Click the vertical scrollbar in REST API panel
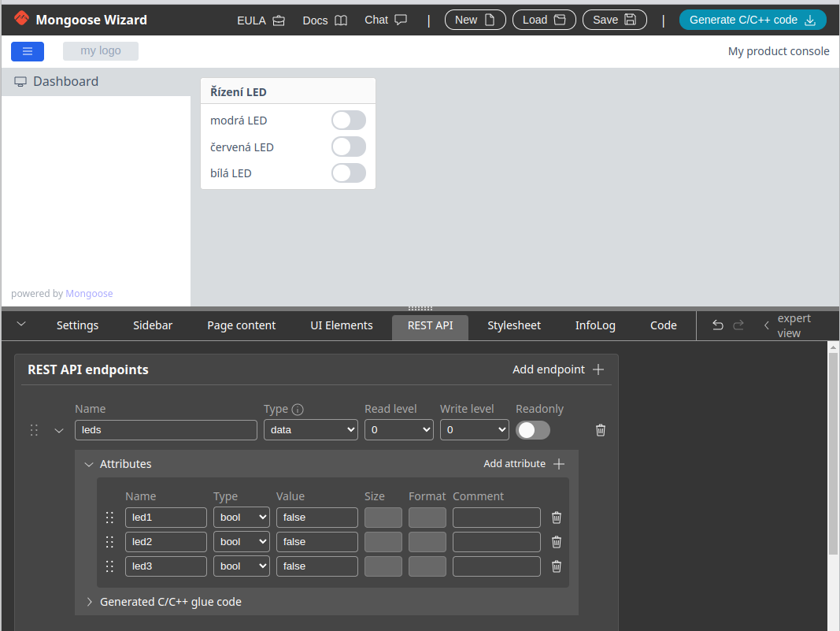Screen dimensions: 840x631 833,453
